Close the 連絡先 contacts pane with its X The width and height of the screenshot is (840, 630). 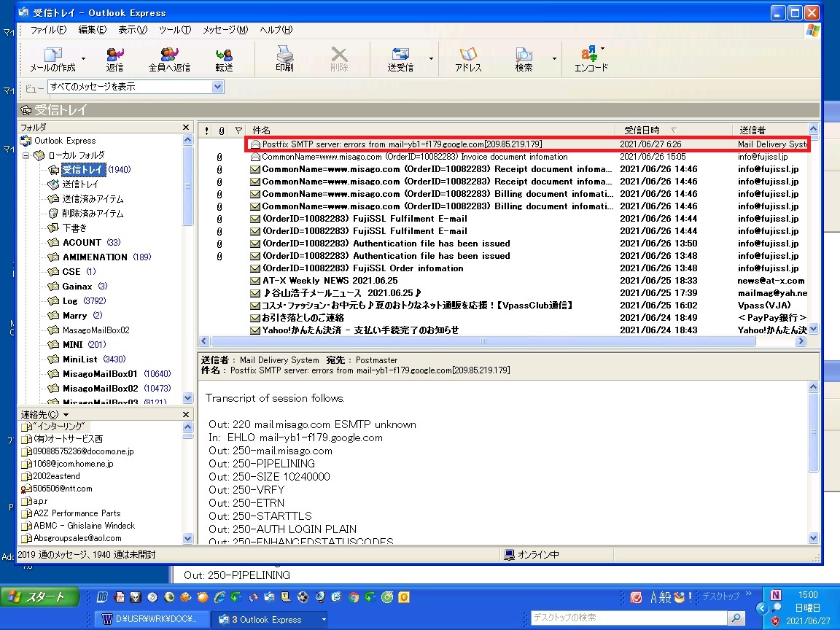pyautogui.click(x=186, y=415)
